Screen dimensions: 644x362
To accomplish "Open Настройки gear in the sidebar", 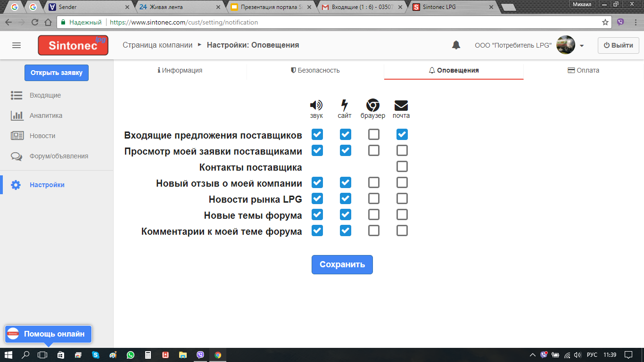I will coord(16,185).
